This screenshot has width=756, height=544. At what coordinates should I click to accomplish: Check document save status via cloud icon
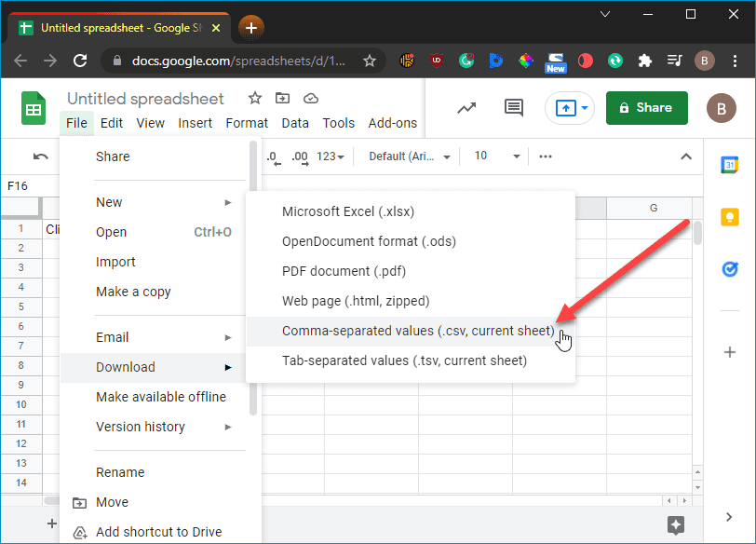(310, 98)
